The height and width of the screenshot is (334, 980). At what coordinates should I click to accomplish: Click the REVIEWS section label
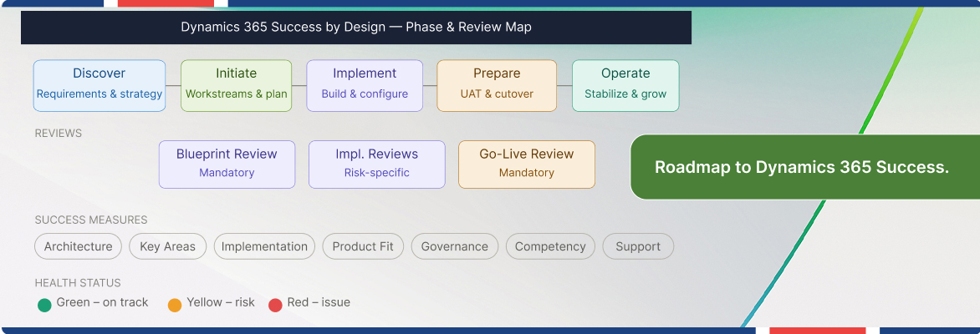pos(59,134)
